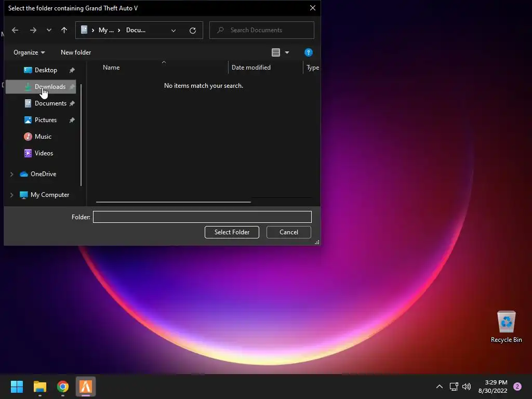This screenshot has width=532, height=399.
Task: Expand the OneDrive tree node
Action: pyautogui.click(x=12, y=174)
